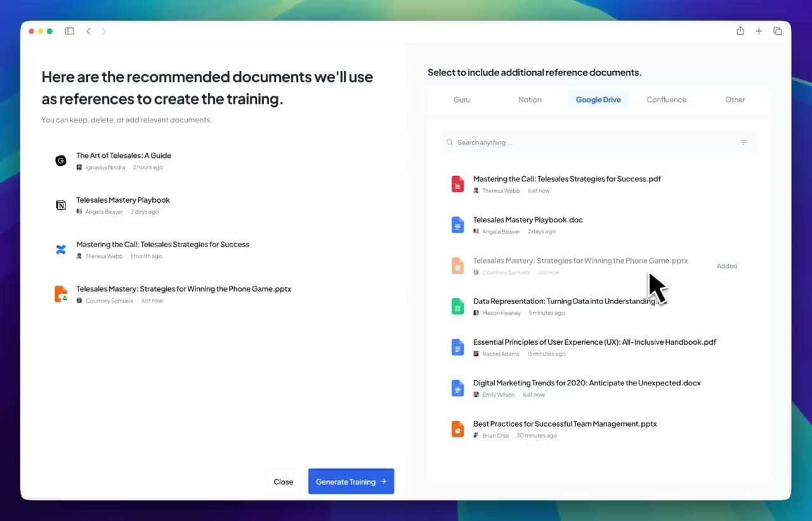This screenshot has height=521, width=812.
Task: Click the Confluence icon beside the recommended Mastering the Call
Action: tap(61, 250)
